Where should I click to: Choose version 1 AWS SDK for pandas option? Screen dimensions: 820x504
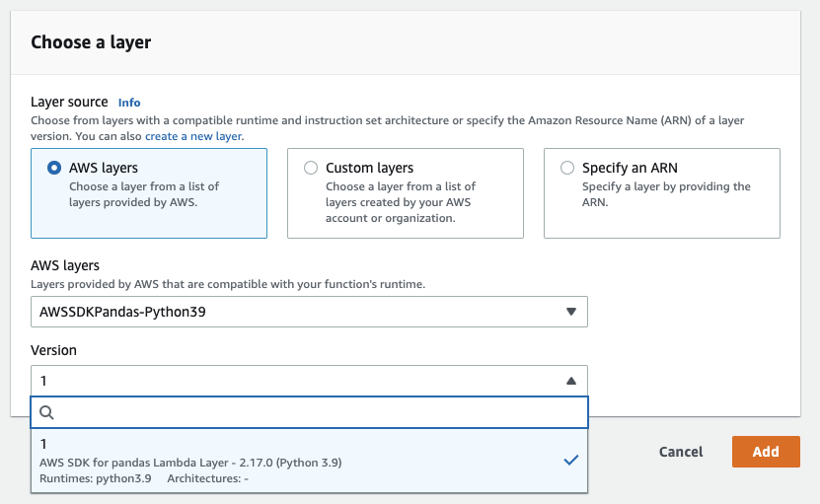point(309,461)
